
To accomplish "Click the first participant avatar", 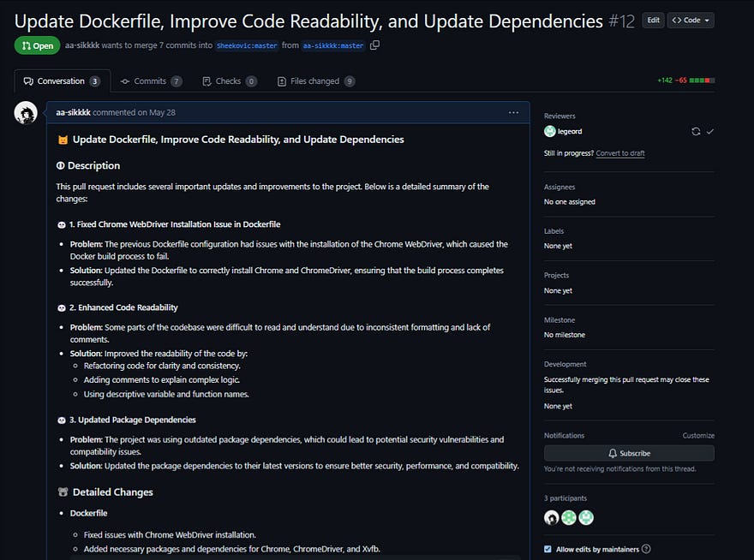I will pos(552,518).
